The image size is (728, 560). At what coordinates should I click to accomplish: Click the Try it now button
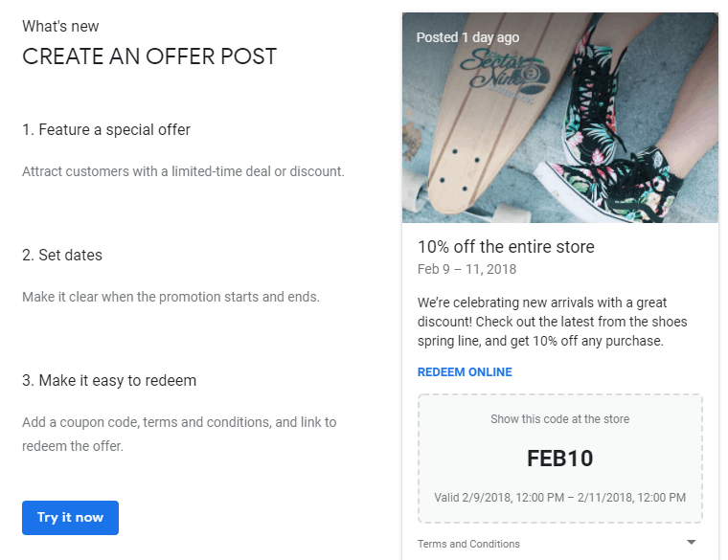(70, 517)
